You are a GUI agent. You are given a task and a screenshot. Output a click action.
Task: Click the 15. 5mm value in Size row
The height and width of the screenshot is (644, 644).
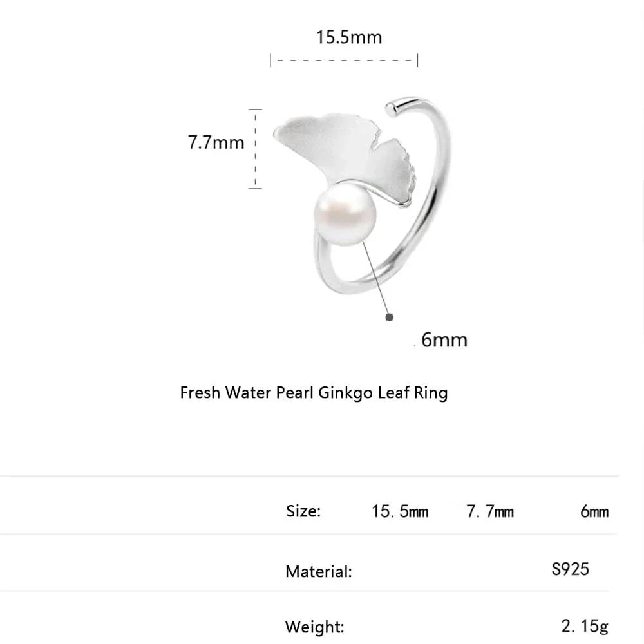[399, 511]
